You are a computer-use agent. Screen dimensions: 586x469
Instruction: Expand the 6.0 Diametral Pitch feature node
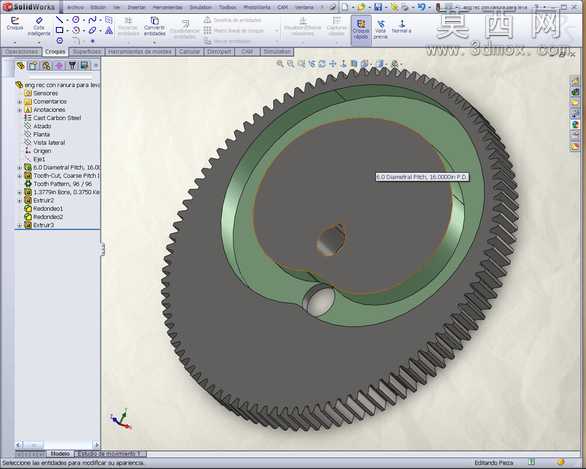(19, 167)
